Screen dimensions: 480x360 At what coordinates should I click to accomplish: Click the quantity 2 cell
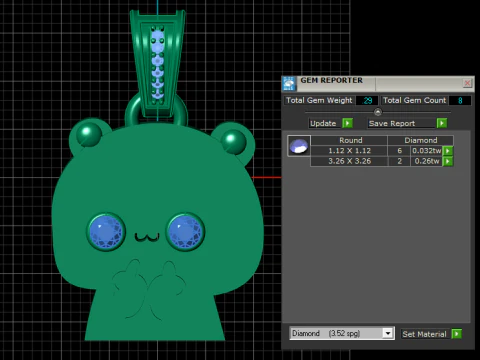tap(399, 161)
